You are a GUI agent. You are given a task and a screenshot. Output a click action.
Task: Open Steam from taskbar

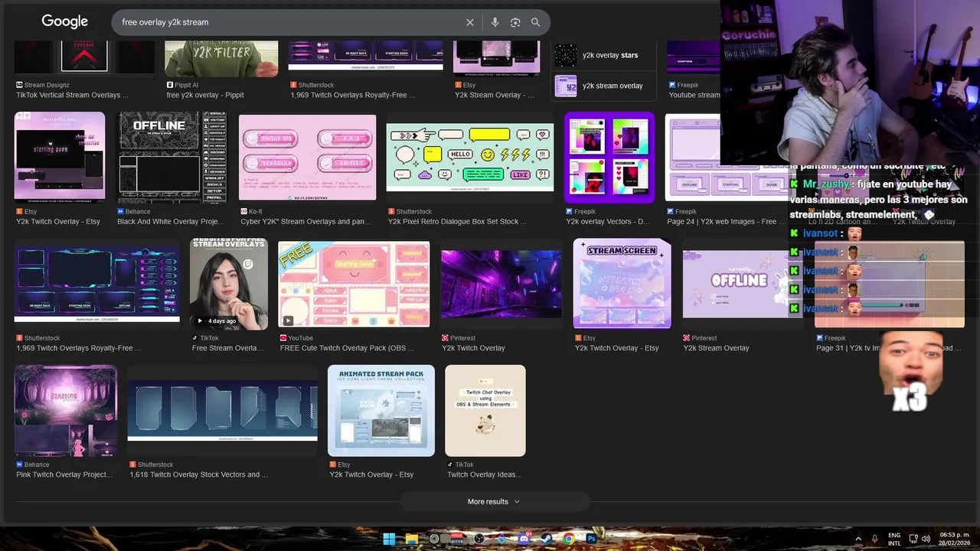pyautogui.click(x=547, y=539)
